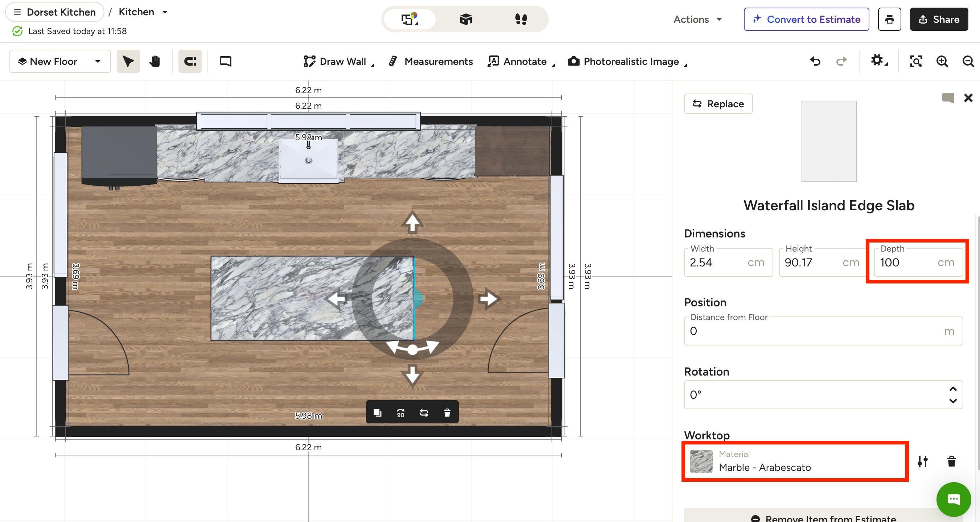Click the zoom to fit icon
This screenshot has height=522, width=980.
pos(916,61)
